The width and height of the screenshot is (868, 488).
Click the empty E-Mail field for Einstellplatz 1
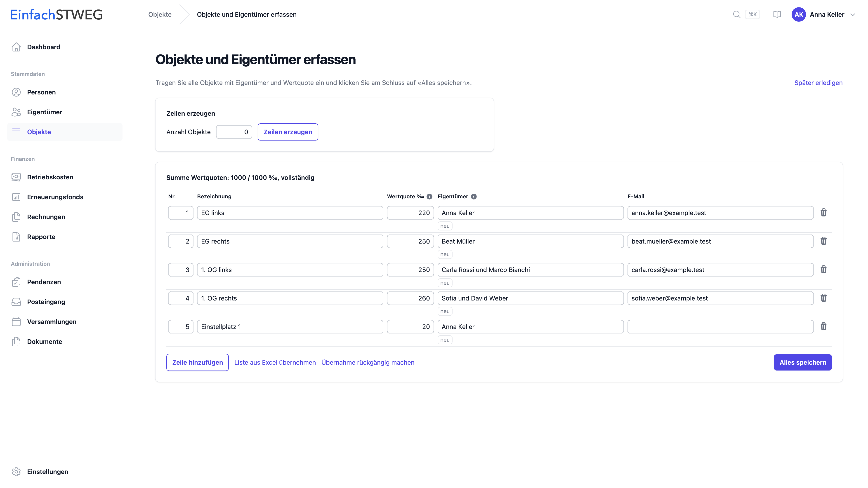click(720, 327)
